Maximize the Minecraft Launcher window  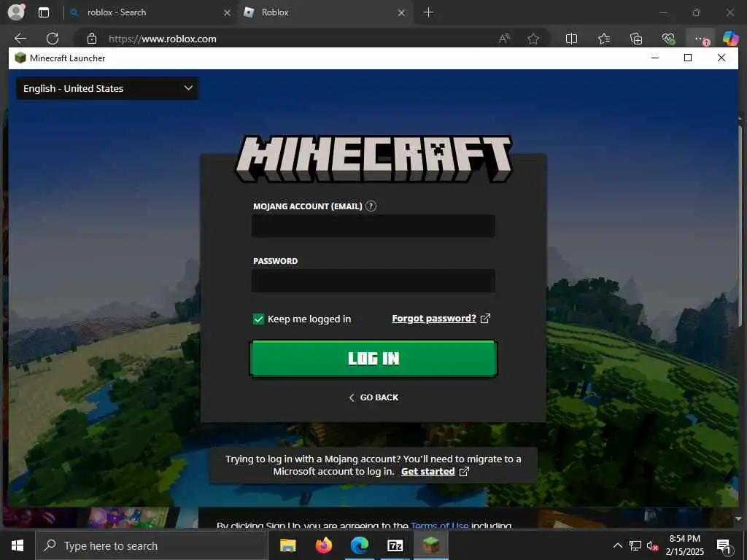[x=687, y=58]
